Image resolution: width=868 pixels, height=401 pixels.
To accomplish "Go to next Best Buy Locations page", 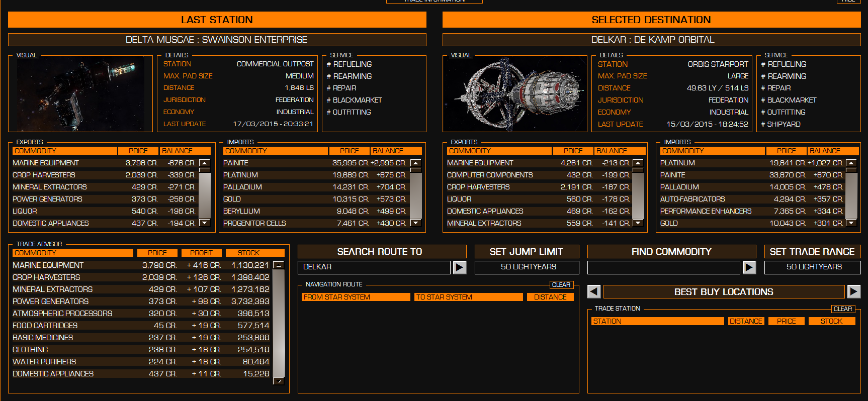I will coord(854,291).
